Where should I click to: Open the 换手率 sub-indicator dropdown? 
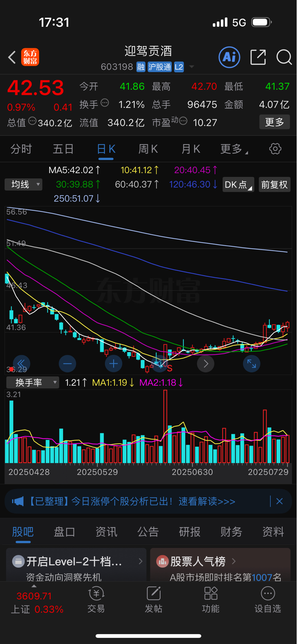32,383
